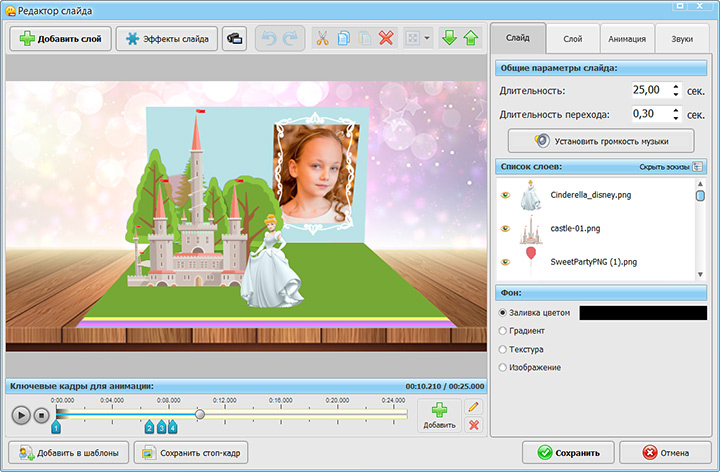This screenshot has width=720, height=472.
Task: Switch to the Слой tab
Action: (573, 39)
